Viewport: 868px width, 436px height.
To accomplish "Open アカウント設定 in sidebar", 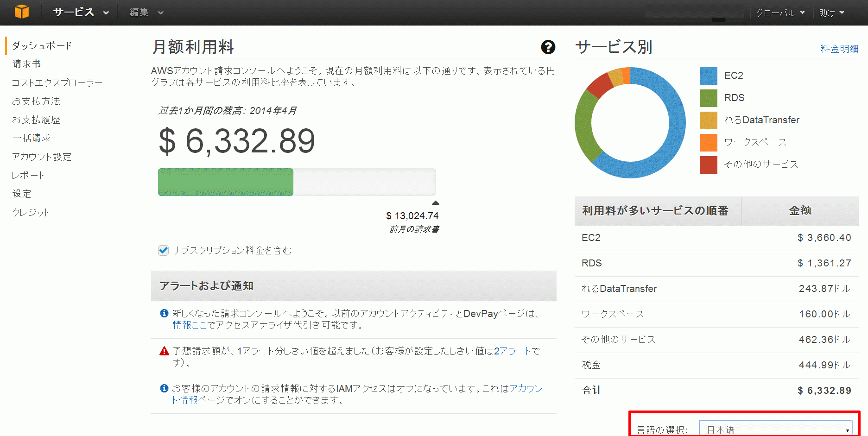I will [42, 157].
